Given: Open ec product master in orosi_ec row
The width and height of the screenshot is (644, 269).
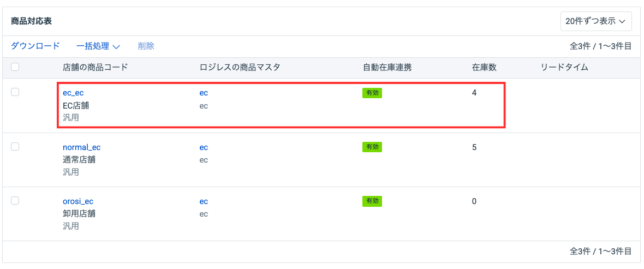Looking at the screenshot, I should point(204,201).
